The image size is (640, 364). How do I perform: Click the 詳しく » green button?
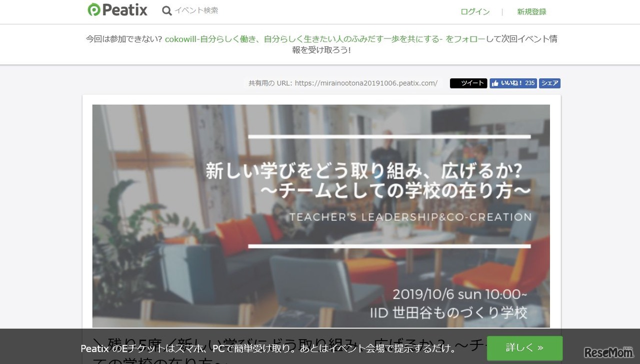(524, 348)
